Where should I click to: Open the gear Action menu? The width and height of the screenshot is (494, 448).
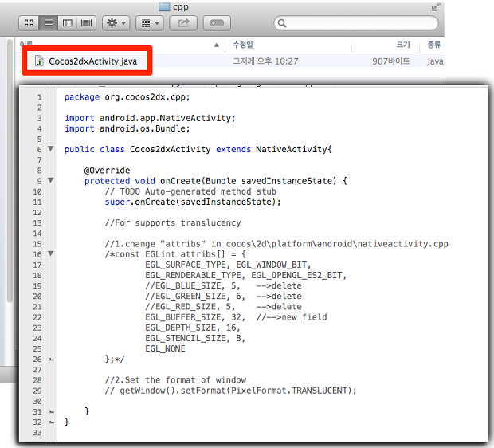pyautogui.click(x=116, y=23)
